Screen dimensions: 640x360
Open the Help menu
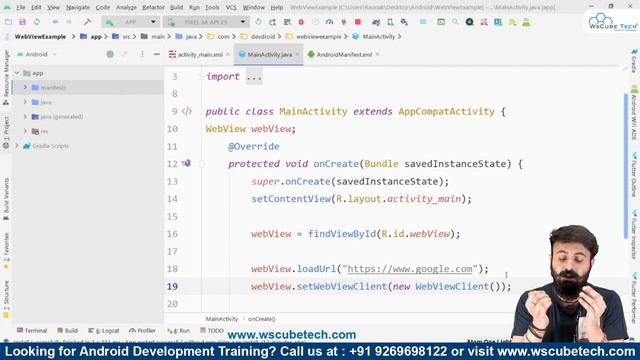(277, 7)
